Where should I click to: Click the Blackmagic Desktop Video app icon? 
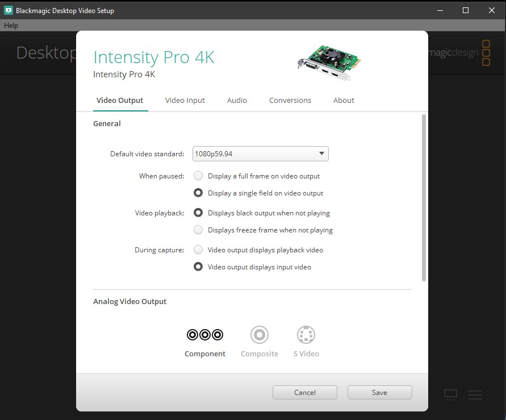pyautogui.click(x=9, y=10)
